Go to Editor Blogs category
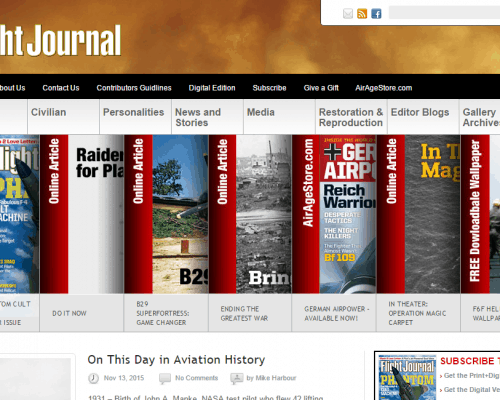 [x=423, y=117]
